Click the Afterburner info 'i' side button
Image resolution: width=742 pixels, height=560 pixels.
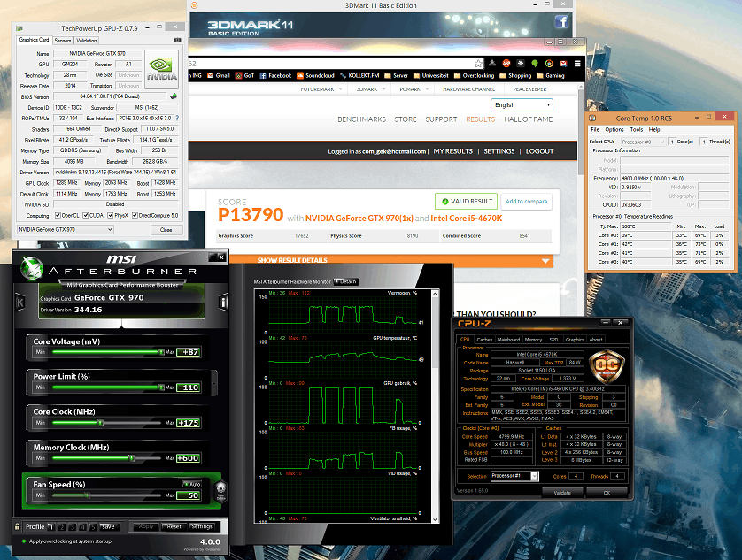223,303
